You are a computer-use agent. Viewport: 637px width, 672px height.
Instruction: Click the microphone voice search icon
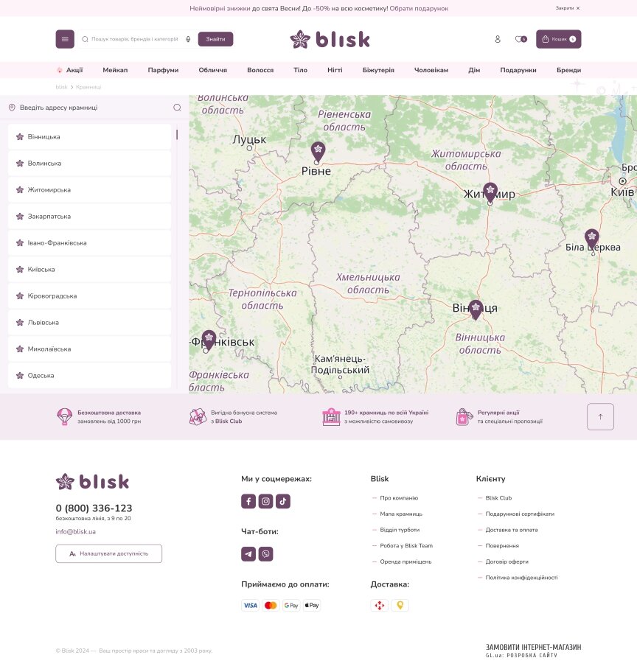[x=188, y=39]
